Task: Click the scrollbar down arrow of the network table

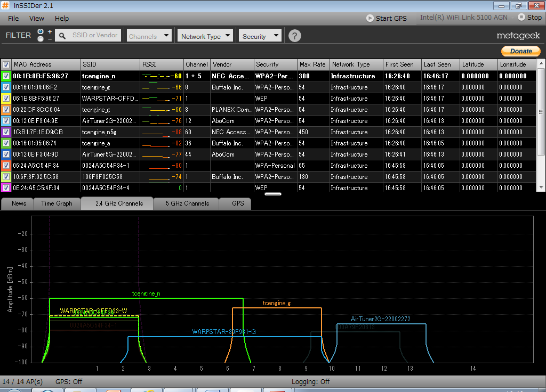Action: click(x=541, y=187)
